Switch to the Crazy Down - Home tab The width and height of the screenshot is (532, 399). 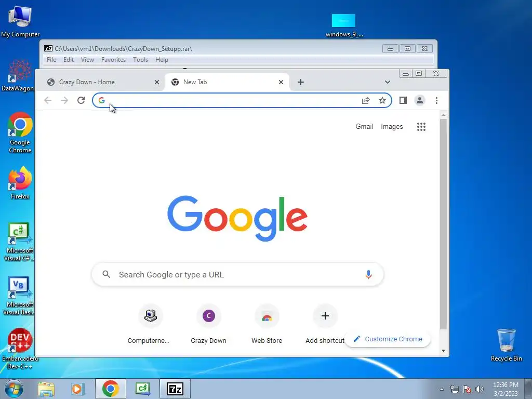point(102,82)
